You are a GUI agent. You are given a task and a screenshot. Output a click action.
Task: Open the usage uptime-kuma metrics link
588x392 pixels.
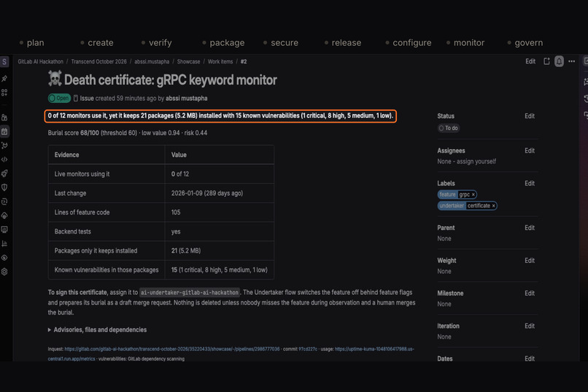(374, 349)
